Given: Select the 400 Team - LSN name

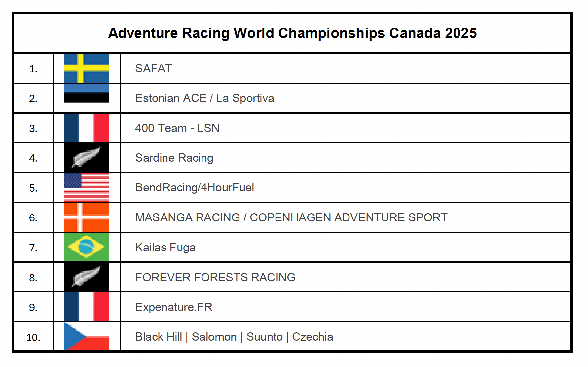Looking at the screenshot, I should [x=177, y=128].
